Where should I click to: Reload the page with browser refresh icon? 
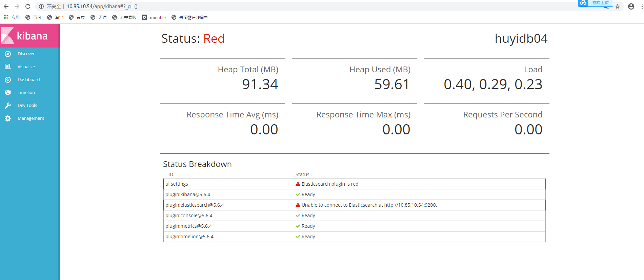tap(28, 6)
